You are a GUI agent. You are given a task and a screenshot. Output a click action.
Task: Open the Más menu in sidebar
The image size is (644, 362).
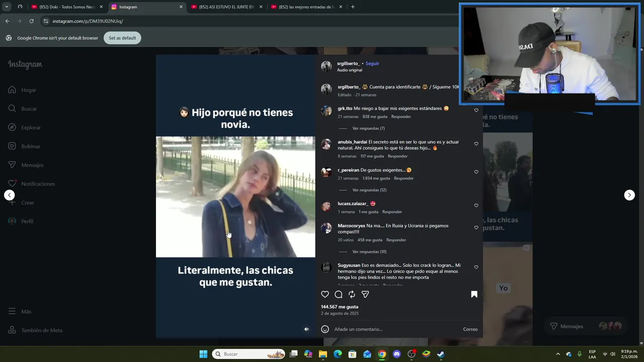[20, 312]
